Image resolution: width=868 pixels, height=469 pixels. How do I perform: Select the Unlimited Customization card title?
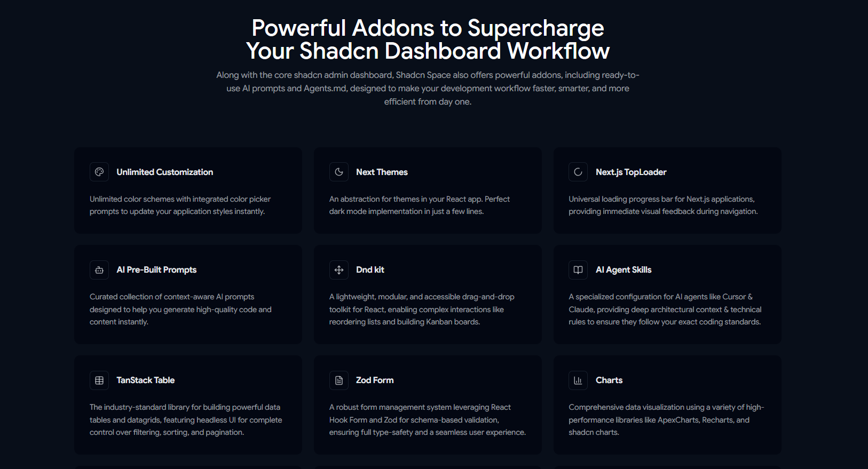(165, 172)
